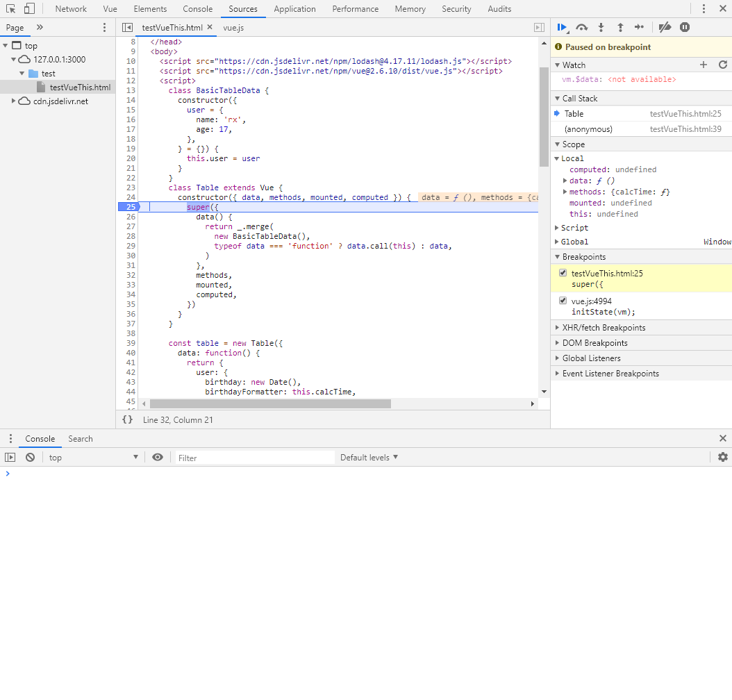Toggle the device toolbar icon
The height and width of the screenshot is (700, 732).
coord(29,9)
